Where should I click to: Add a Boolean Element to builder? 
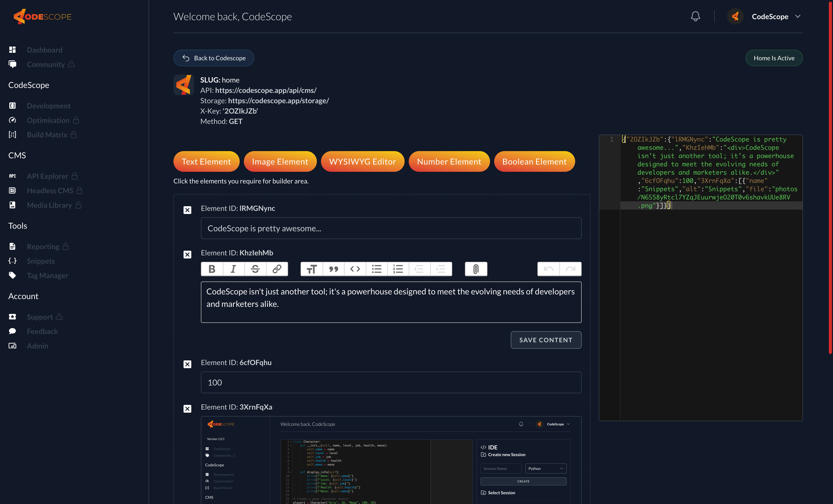(x=534, y=161)
